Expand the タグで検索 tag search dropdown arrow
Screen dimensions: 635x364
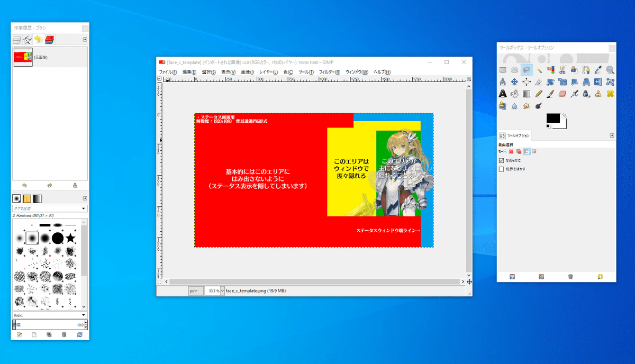pos(84,208)
